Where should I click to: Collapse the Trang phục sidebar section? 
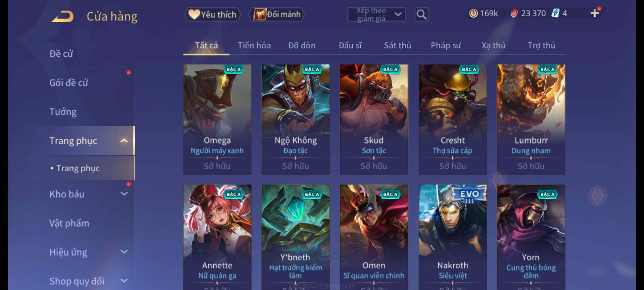[x=124, y=140]
